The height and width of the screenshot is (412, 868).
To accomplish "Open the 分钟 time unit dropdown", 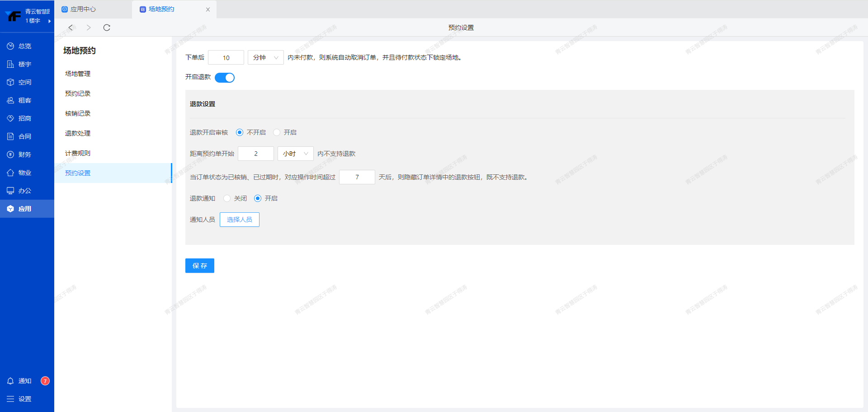I will (265, 57).
